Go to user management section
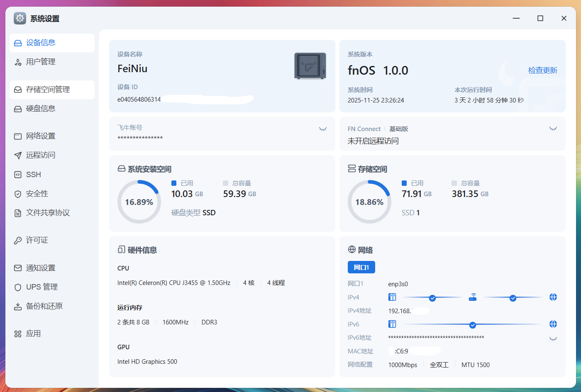 pyautogui.click(x=40, y=62)
